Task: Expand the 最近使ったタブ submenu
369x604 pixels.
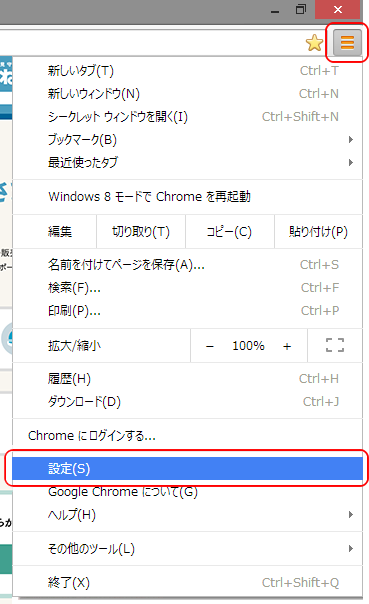Action: [188, 163]
